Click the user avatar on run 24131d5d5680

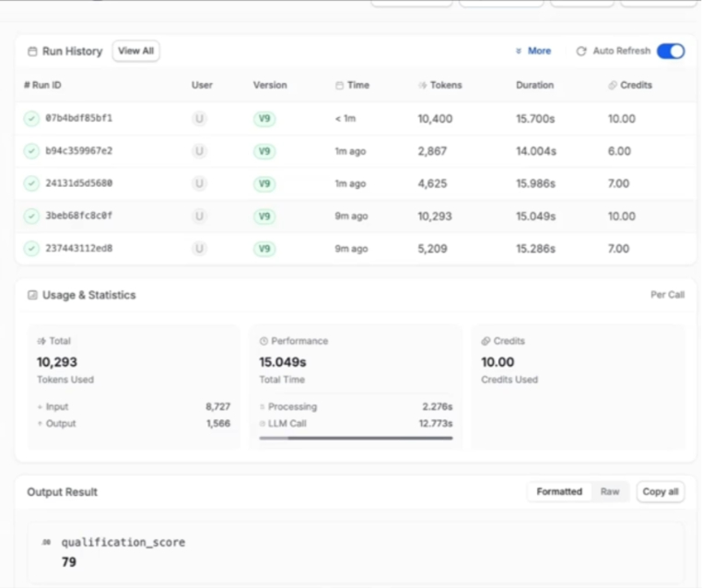tap(199, 183)
